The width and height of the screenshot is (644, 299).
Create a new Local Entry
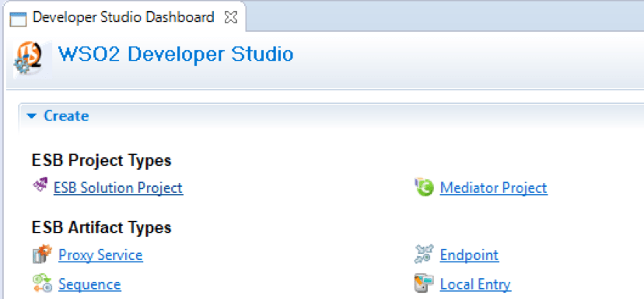click(475, 284)
